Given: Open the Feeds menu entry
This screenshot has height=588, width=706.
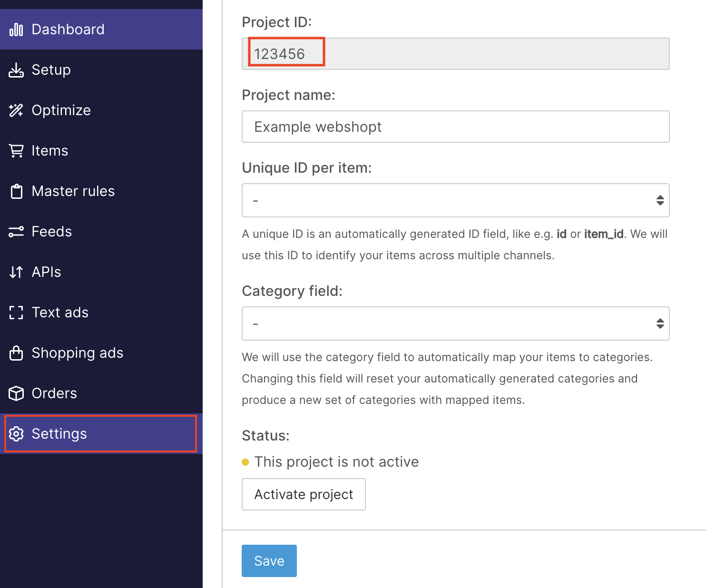Looking at the screenshot, I should 51,232.
